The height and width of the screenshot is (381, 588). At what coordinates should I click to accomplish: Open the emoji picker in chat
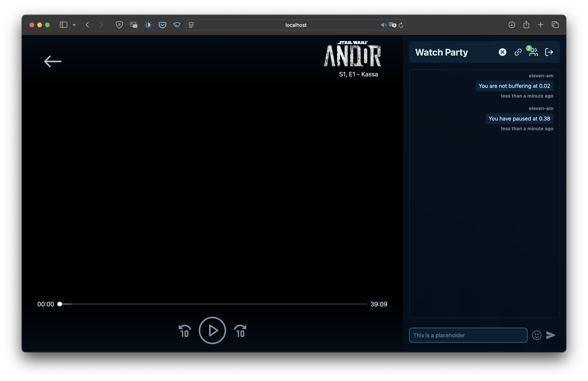click(536, 335)
